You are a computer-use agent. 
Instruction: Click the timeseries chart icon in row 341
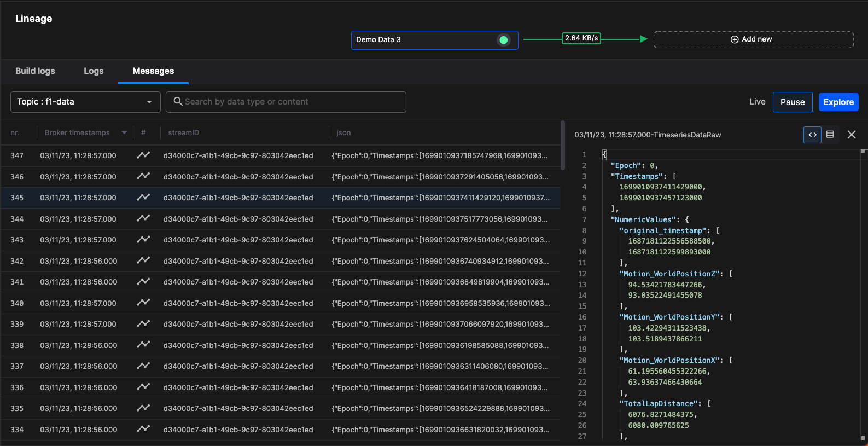pyautogui.click(x=143, y=282)
